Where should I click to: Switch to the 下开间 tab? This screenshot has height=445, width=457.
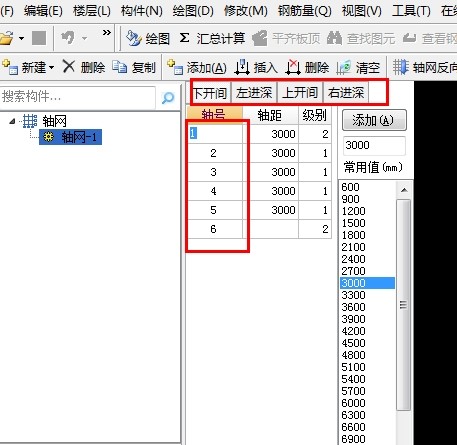(210, 93)
